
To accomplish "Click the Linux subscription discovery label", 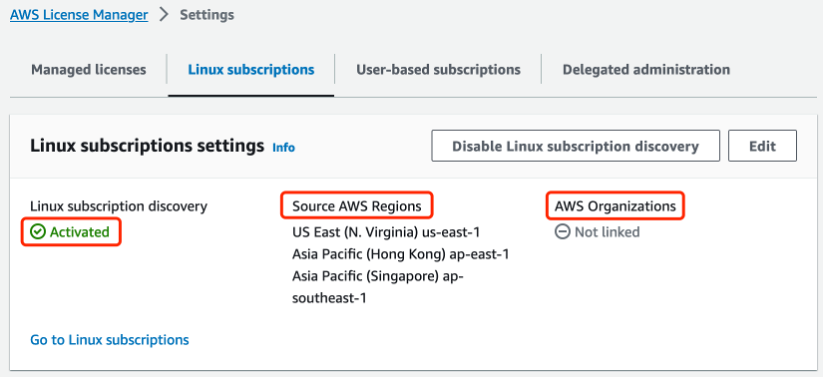I will [x=119, y=206].
